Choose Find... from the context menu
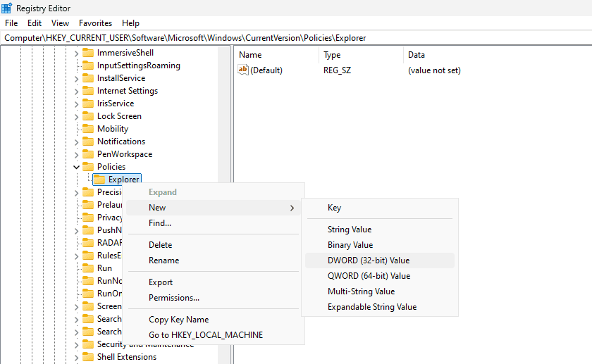 click(x=214, y=223)
